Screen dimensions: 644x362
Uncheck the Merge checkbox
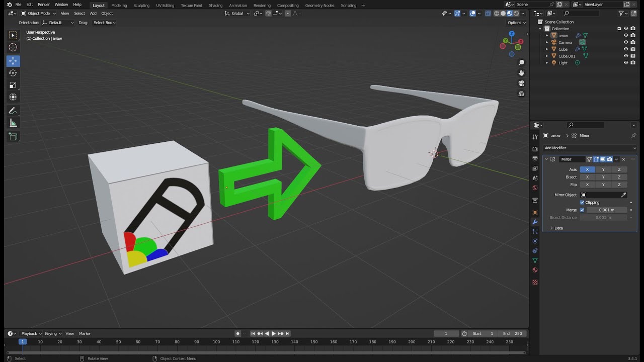582,210
